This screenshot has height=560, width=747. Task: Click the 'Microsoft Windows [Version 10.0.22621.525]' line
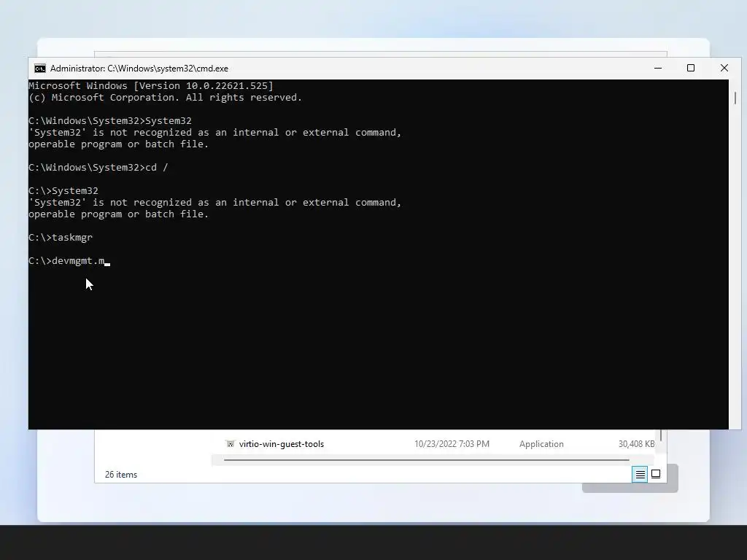pyautogui.click(x=151, y=86)
